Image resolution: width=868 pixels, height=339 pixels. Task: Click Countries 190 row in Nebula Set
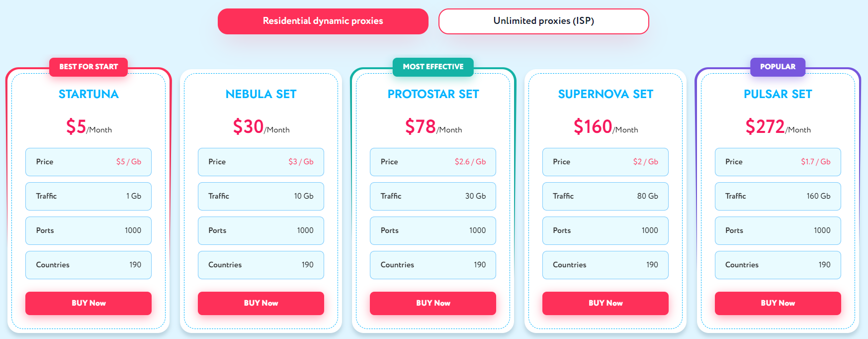[x=261, y=265]
